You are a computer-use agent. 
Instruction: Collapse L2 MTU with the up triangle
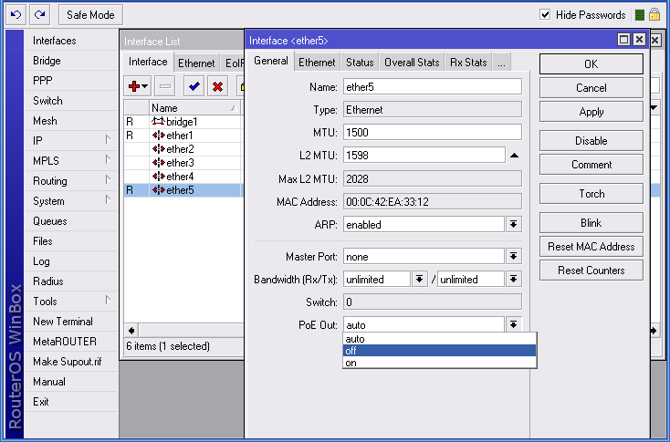pos(514,155)
